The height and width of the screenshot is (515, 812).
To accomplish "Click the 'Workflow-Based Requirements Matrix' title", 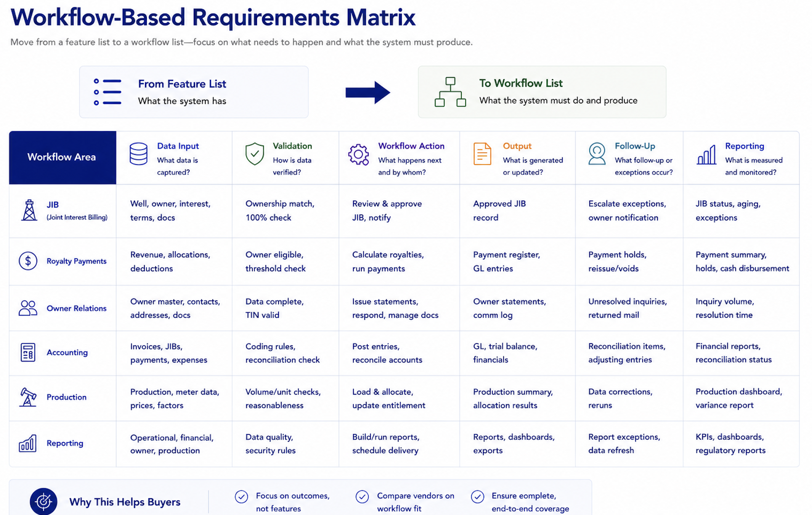I will [213, 18].
